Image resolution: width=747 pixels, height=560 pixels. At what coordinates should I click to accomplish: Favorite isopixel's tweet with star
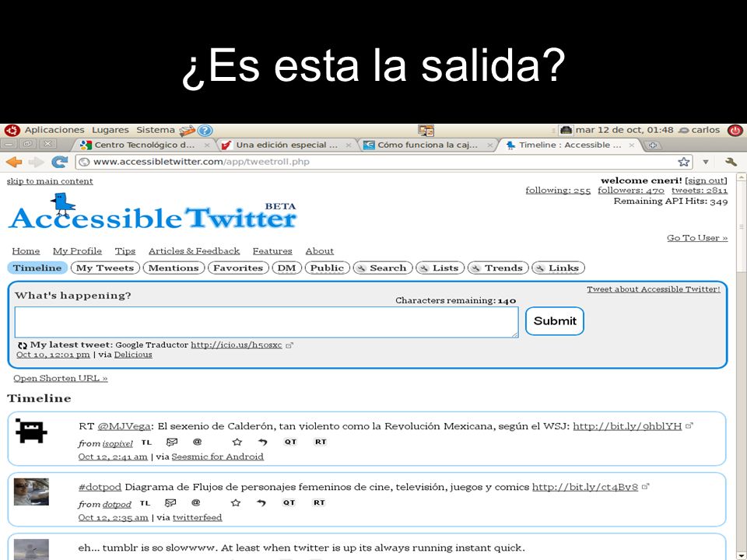coord(237,442)
